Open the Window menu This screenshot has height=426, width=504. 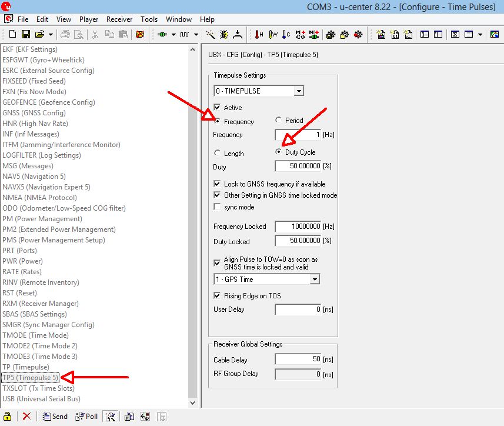[x=179, y=19]
